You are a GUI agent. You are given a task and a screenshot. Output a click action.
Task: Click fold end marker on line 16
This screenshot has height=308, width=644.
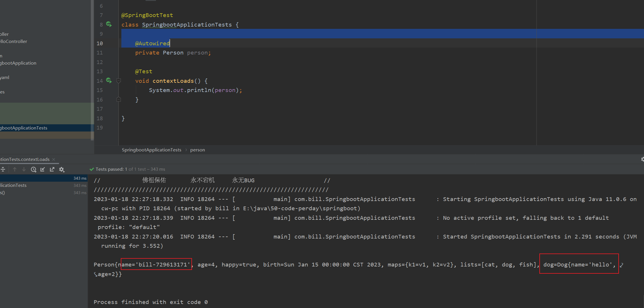(x=118, y=99)
